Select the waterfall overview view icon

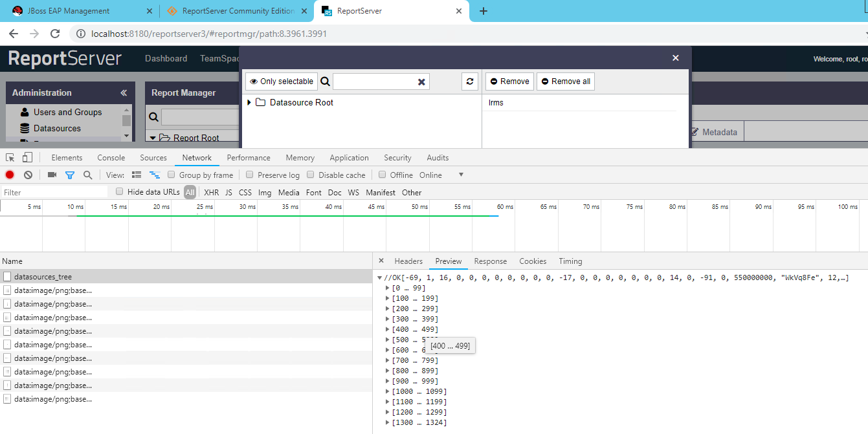pyautogui.click(x=155, y=175)
